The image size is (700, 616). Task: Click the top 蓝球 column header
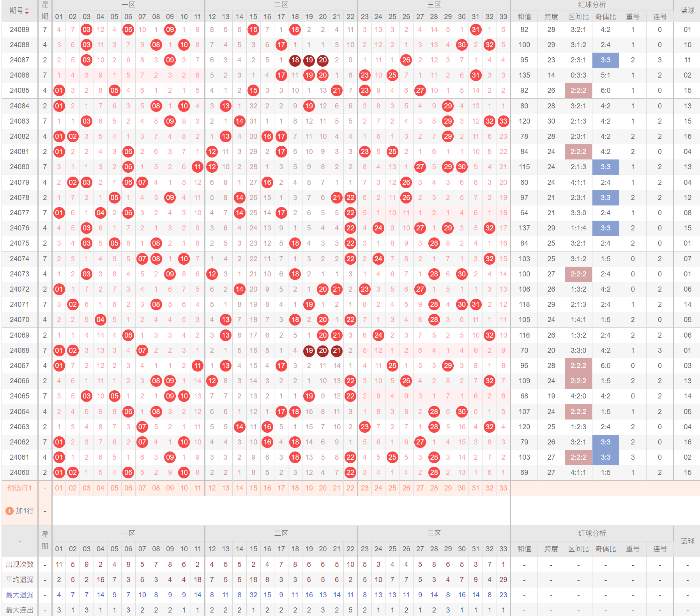pos(688,11)
